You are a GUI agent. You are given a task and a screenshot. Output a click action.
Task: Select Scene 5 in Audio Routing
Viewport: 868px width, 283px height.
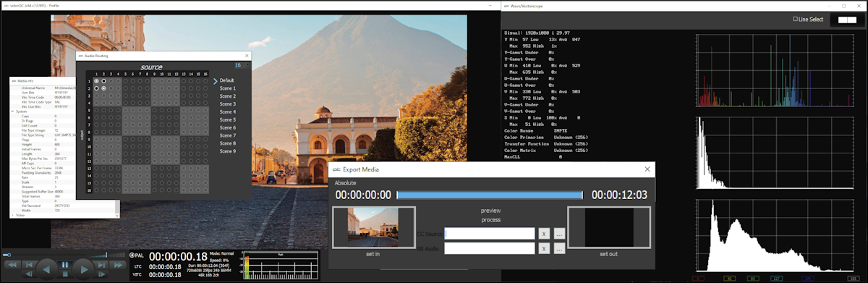tap(228, 120)
